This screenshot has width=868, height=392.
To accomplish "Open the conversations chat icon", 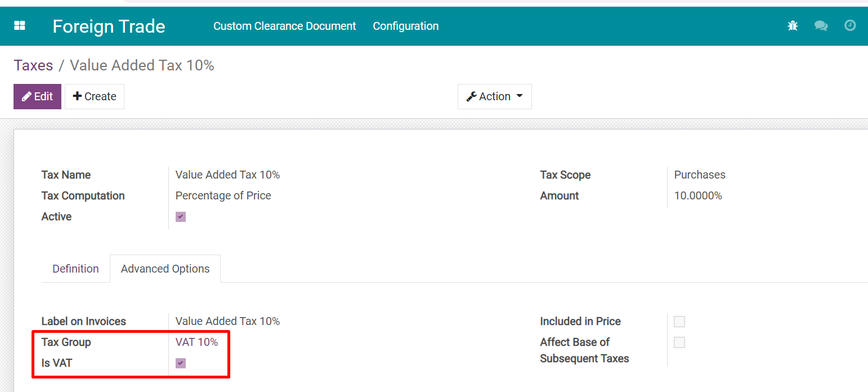I will (x=821, y=26).
